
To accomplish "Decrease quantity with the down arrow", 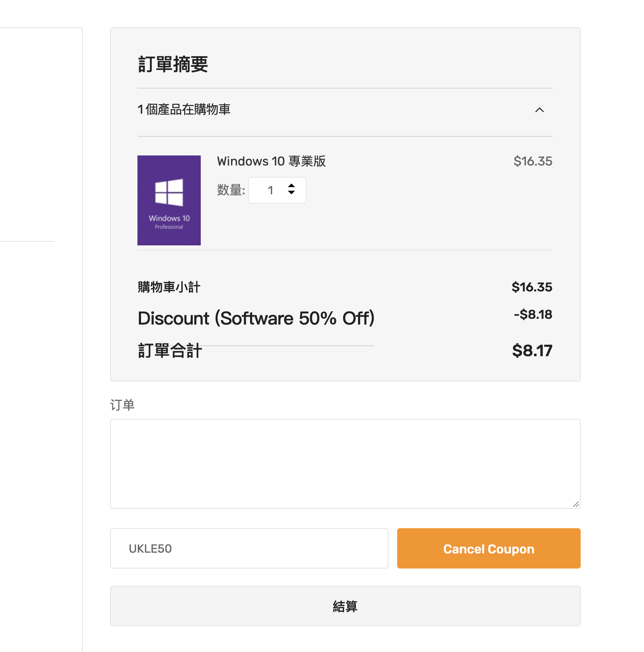I will point(291,193).
